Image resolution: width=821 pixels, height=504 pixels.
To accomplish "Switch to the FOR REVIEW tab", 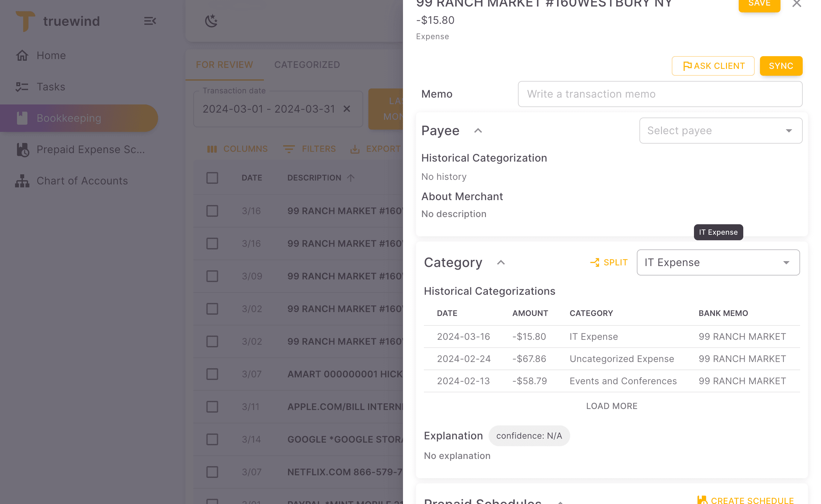I will [x=224, y=65].
